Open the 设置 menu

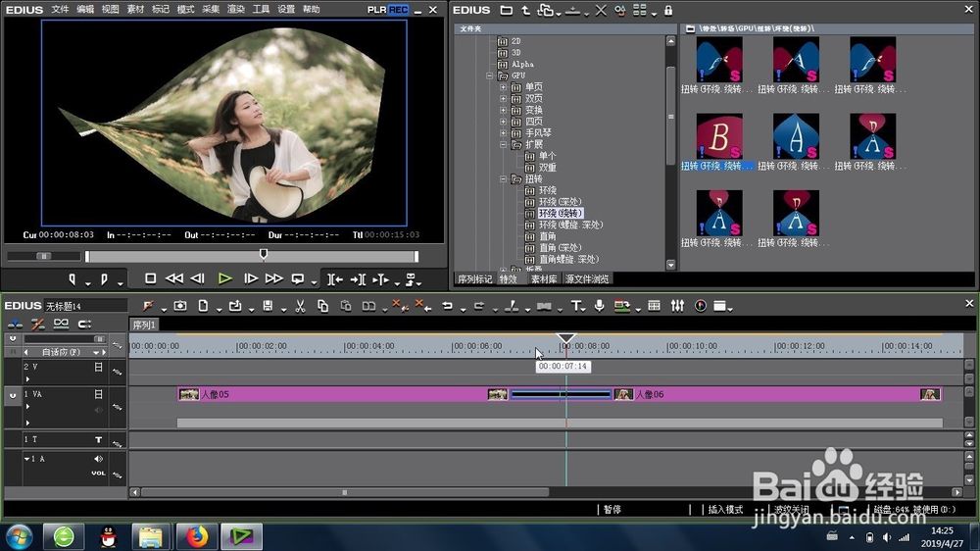click(285, 10)
